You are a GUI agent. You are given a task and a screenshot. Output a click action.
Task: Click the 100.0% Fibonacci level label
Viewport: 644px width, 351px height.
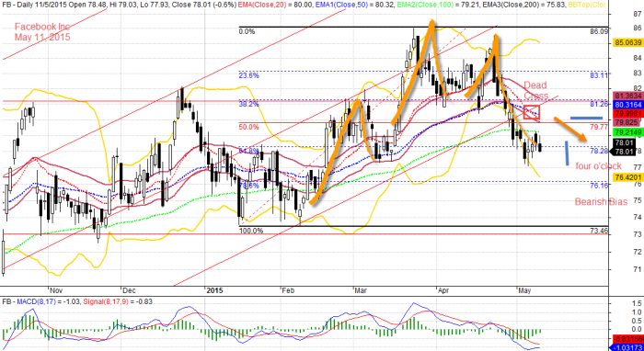pos(250,231)
